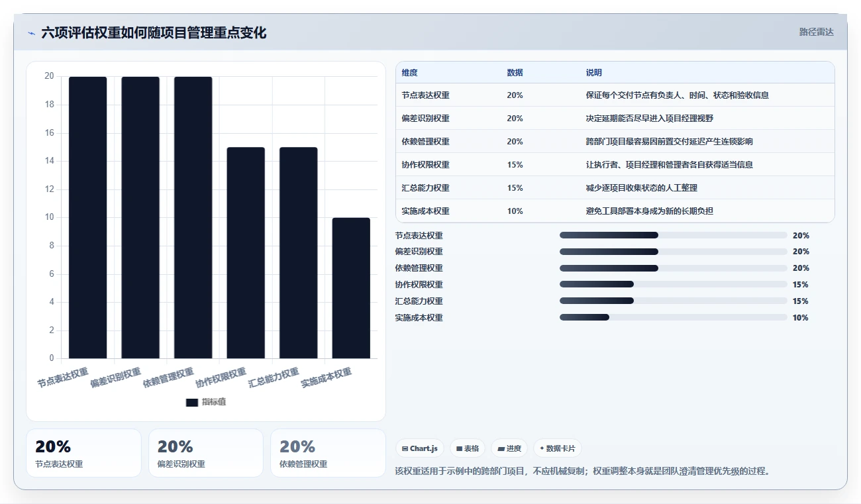The width and height of the screenshot is (861, 504).
Task: Click 汇总能力权重 table cell
Action: point(425,188)
